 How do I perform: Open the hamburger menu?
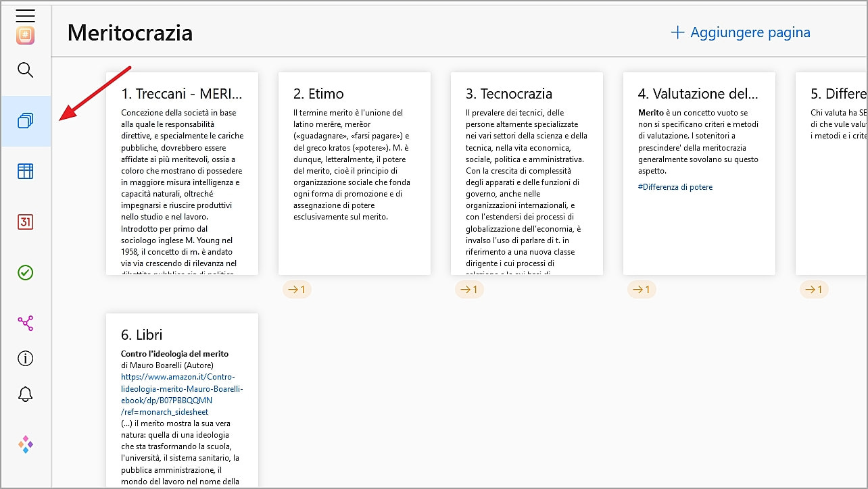tap(25, 16)
